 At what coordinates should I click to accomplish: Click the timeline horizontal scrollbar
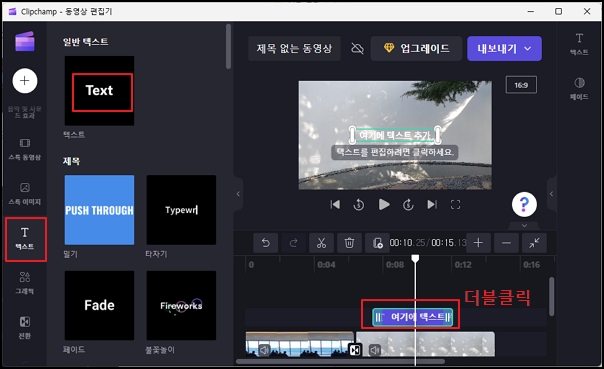point(340,361)
